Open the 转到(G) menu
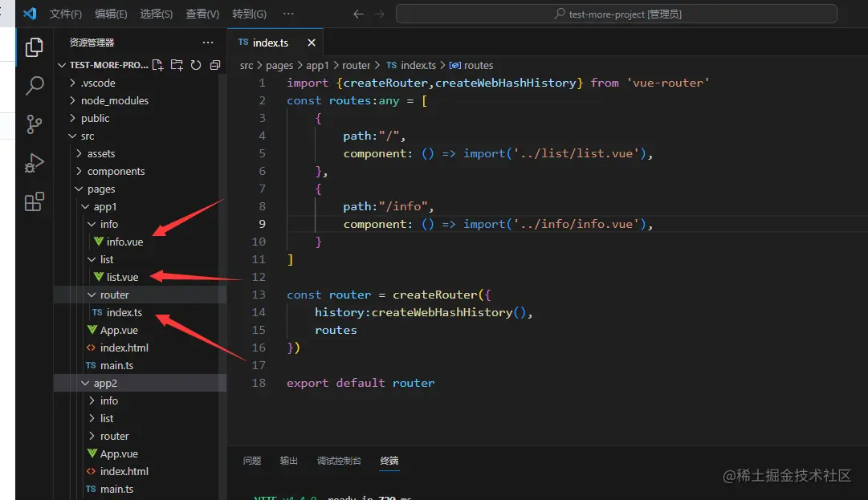Screen dimensions: 868x500 (x=249, y=14)
